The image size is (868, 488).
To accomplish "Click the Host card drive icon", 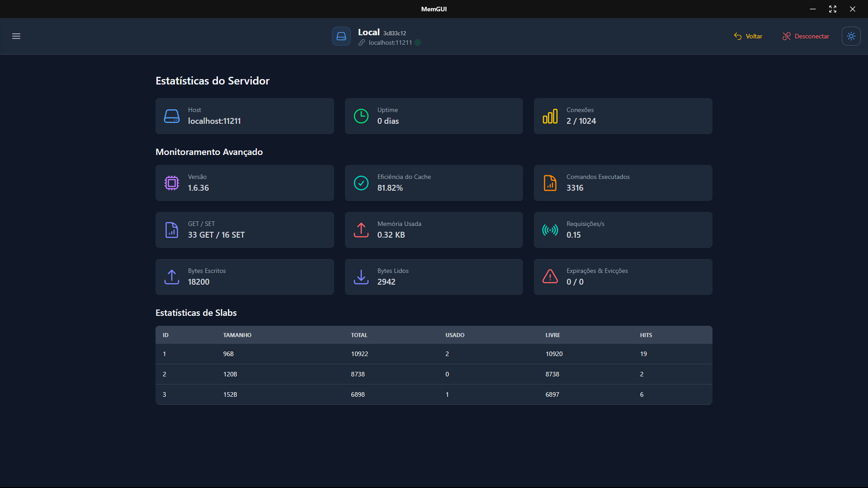I will 172,116.
